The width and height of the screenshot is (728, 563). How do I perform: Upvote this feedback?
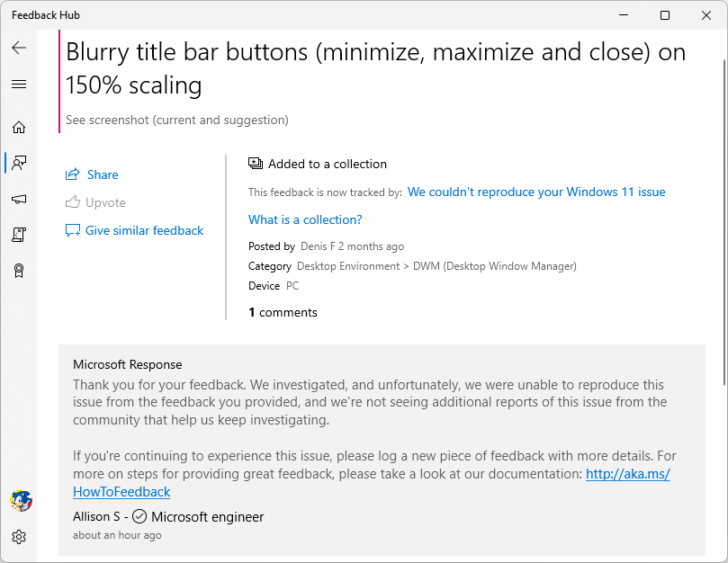click(x=95, y=202)
